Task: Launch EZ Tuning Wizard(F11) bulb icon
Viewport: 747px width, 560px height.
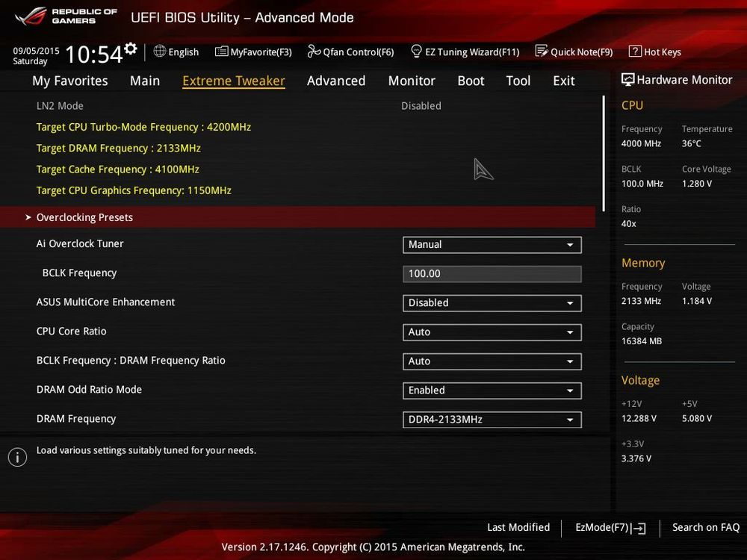Action: pos(416,51)
